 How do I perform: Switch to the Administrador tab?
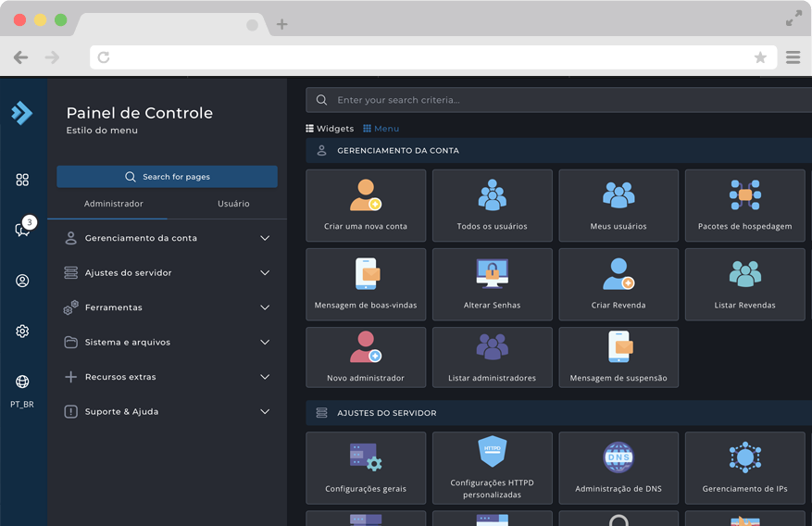[113, 204]
